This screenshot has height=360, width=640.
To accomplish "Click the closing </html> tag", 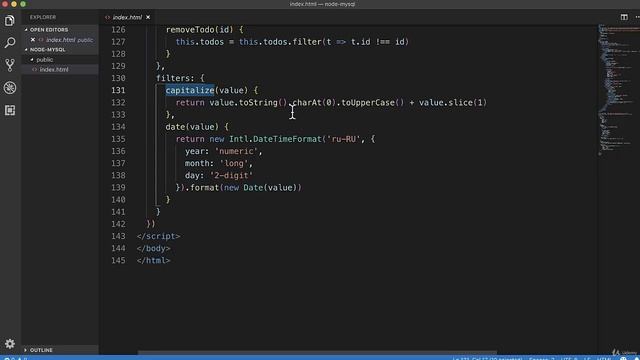I will point(153,260).
